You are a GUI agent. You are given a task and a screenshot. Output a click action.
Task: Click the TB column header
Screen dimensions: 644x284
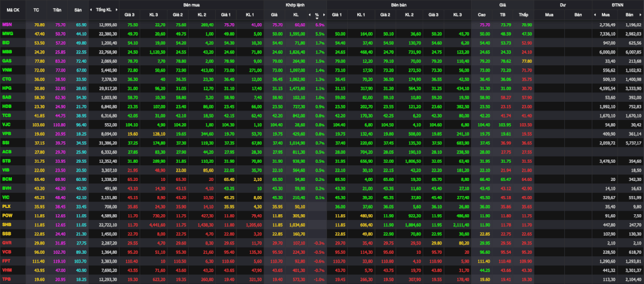pos(502,15)
